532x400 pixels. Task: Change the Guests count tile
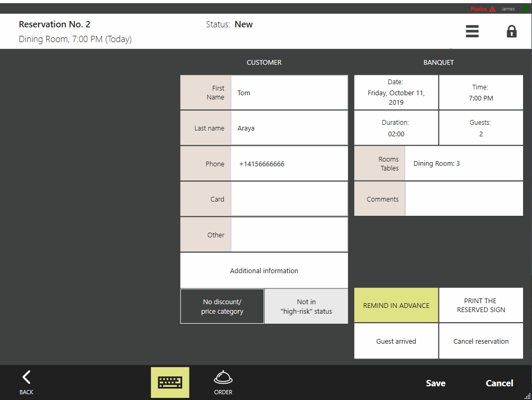click(481, 128)
